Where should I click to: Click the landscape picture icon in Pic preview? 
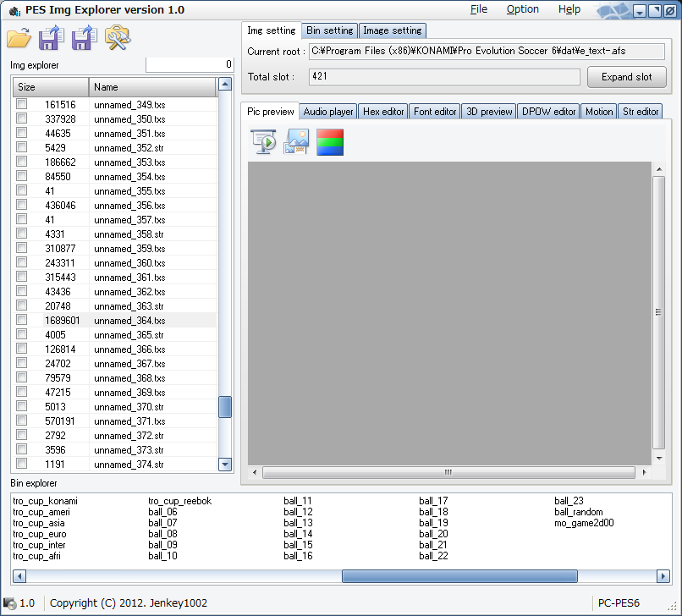pos(297,142)
